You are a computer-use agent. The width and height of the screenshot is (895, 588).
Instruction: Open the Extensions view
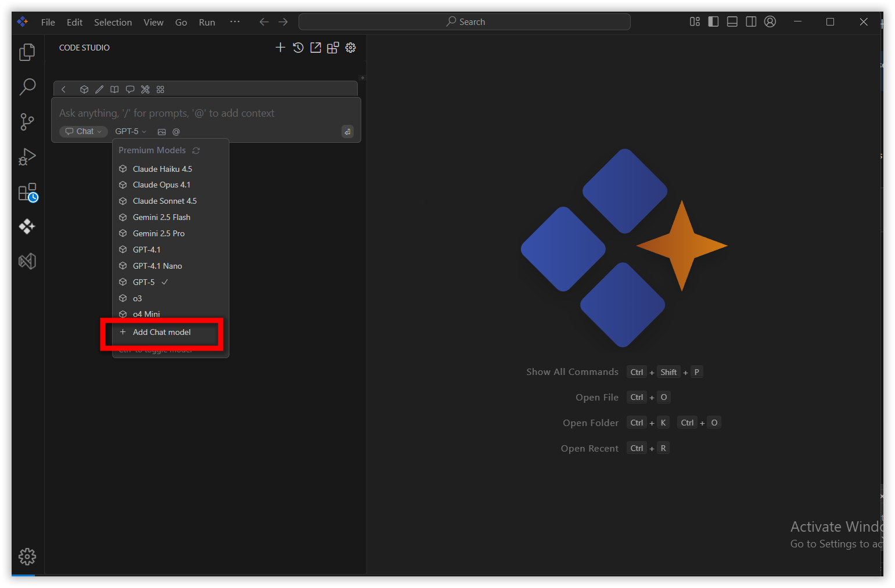pyautogui.click(x=27, y=193)
